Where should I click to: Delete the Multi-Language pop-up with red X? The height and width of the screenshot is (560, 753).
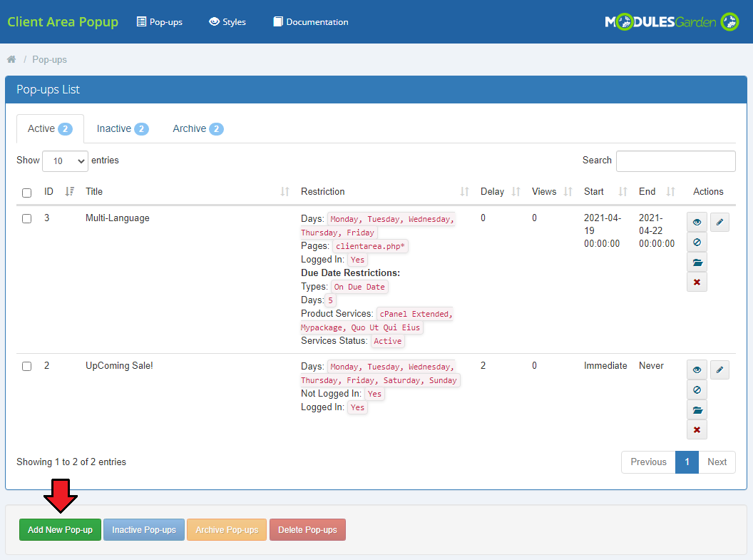coord(697,282)
